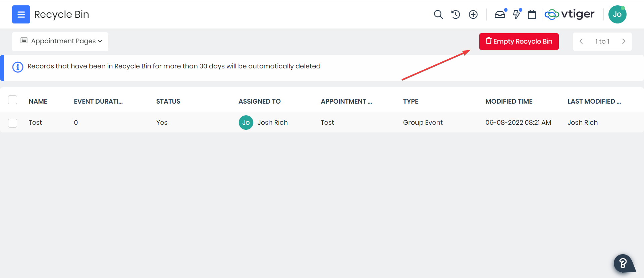Go to the previous page arrow
The height and width of the screenshot is (278, 644).
click(x=581, y=41)
